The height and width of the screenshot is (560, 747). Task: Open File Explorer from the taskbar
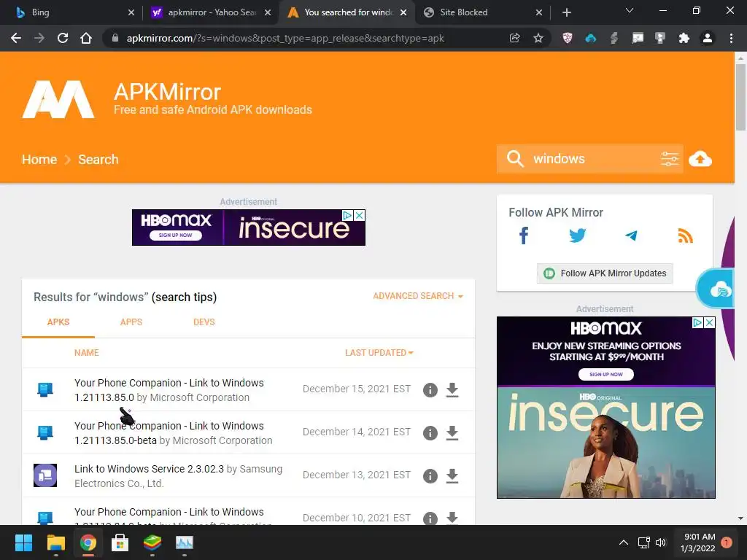click(55, 542)
